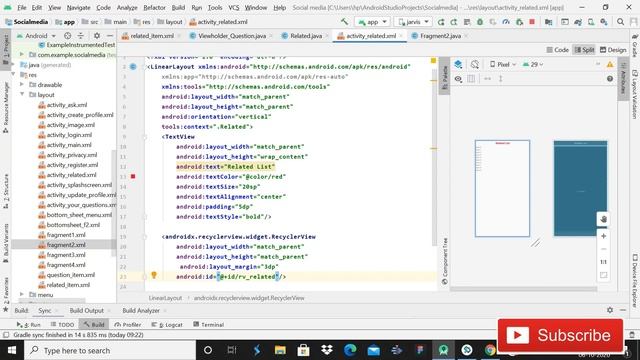
Task: Open the jarvis device selector dropdown
Action: tap(413, 22)
